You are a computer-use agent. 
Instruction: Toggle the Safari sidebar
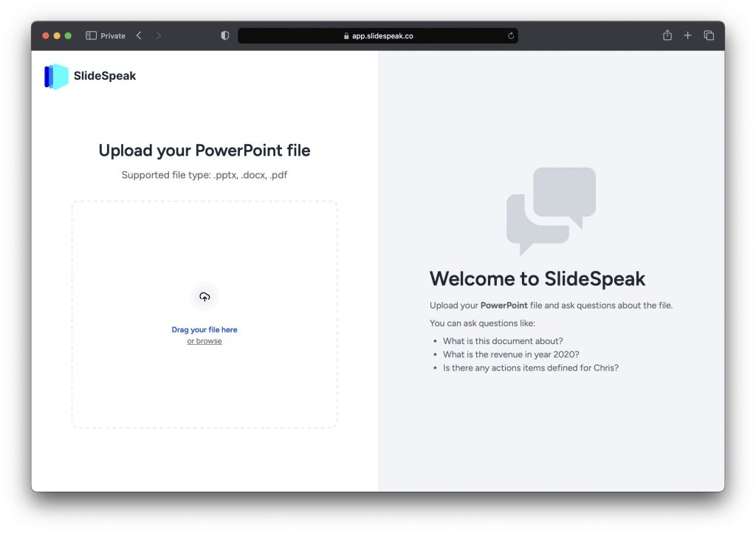point(92,35)
